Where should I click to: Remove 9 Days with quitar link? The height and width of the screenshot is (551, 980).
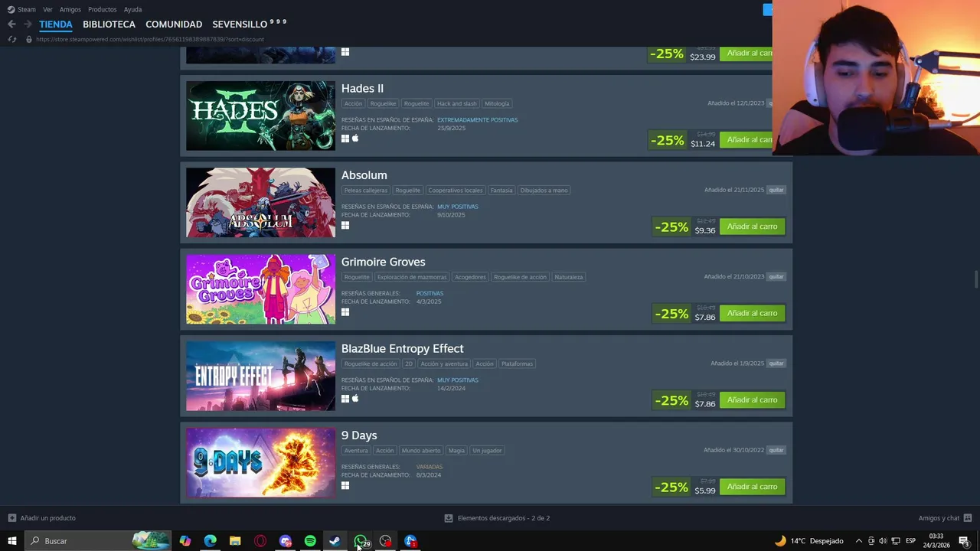click(776, 450)
